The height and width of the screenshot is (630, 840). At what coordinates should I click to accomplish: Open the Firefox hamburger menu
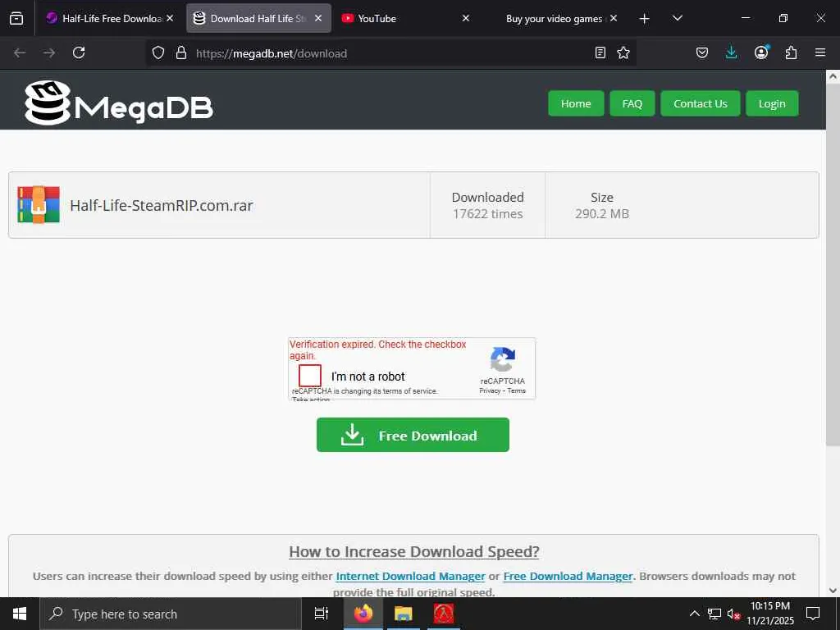click(x=820, y=52)
